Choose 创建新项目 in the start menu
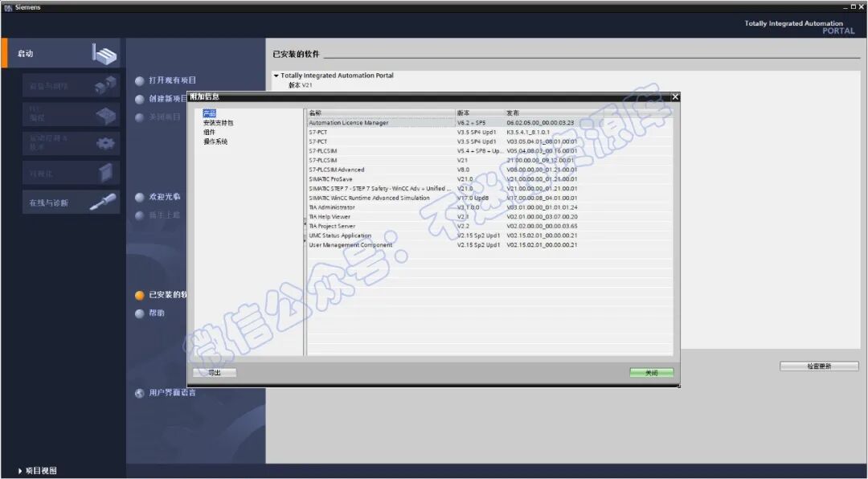The width and height of the screenshot is (868, 479). 168,99
